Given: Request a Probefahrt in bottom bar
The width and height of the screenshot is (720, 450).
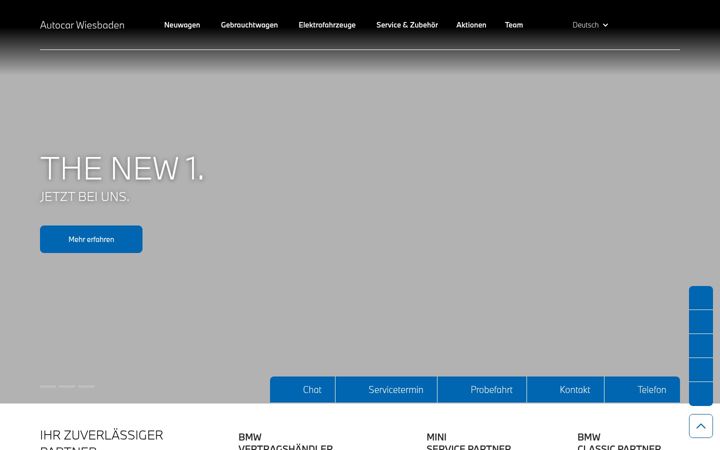Looking at the screenshot, I should (482, 390).
